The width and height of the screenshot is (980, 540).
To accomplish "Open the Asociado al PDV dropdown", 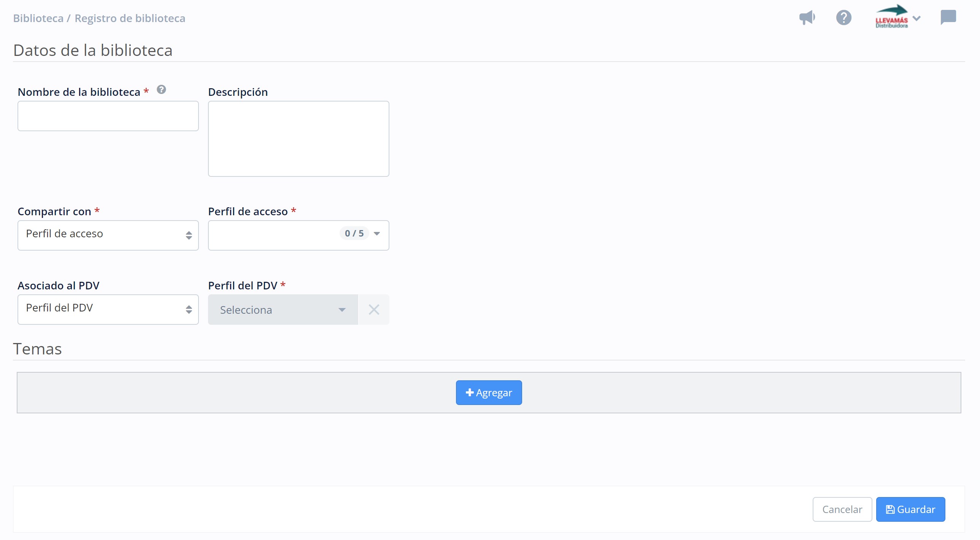I will click(108, 310).
